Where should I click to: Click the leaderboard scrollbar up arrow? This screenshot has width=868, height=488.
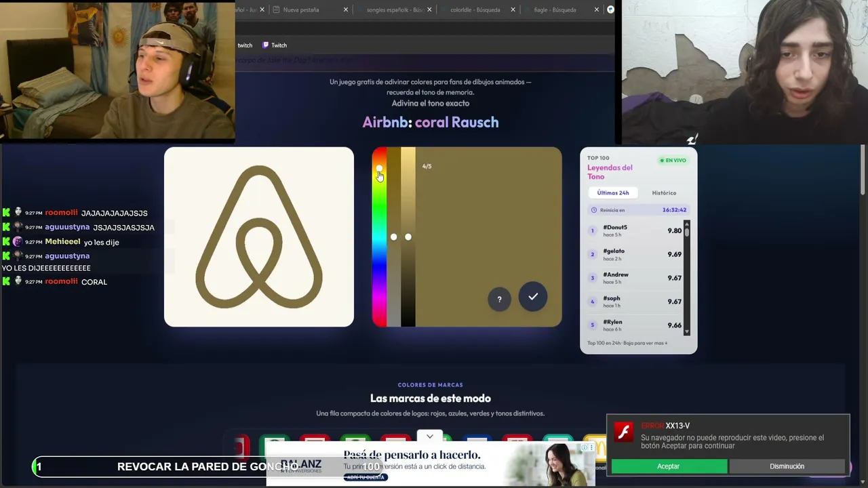(687, 224)
